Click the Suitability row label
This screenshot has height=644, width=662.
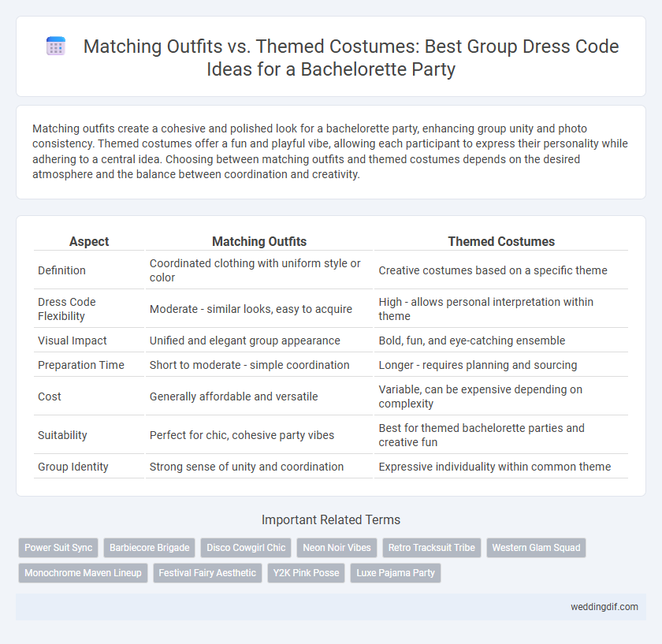[62, 435]
